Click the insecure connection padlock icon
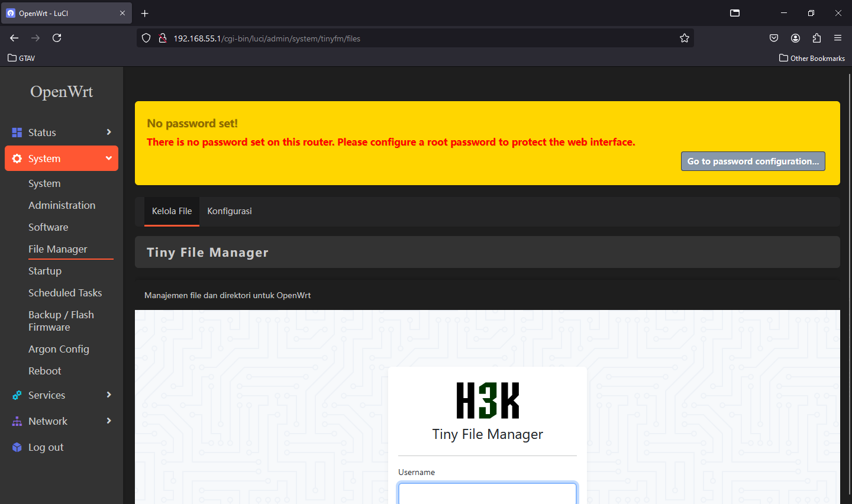 (x=162, y=38)
